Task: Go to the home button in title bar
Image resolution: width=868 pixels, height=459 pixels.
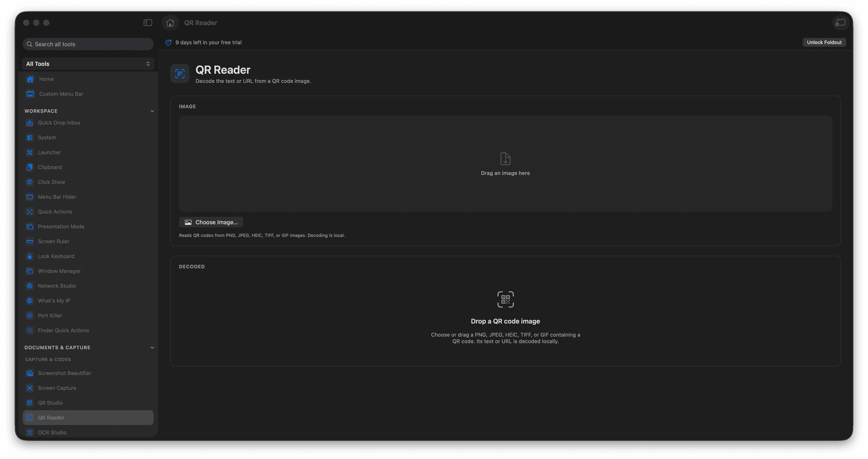Action: 170,23
